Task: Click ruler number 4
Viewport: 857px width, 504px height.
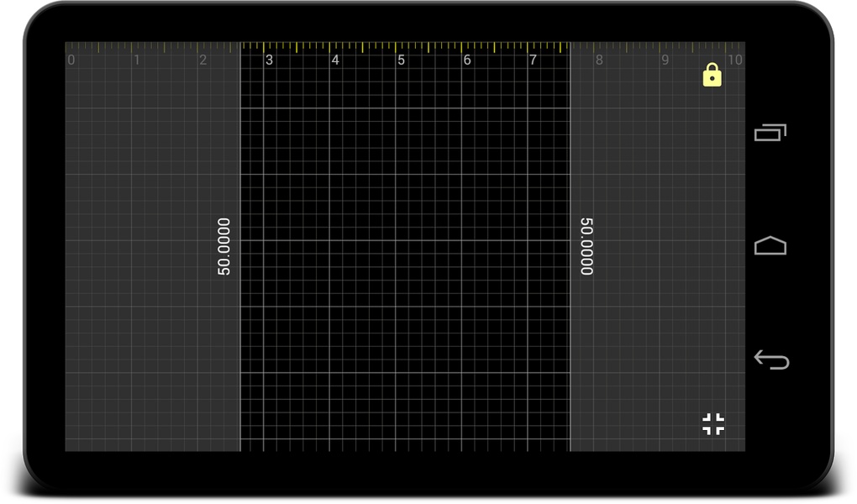Action: click(335, 60)
